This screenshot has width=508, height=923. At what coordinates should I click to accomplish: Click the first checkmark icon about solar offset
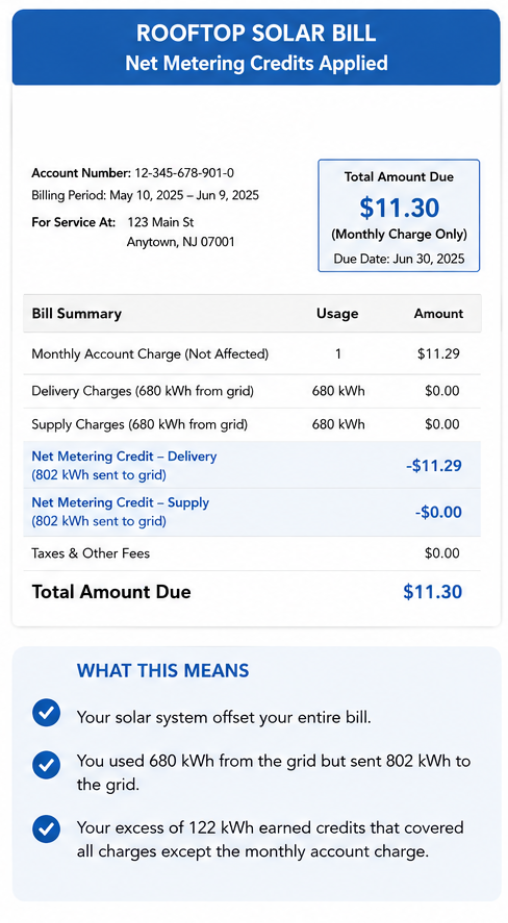click(x=46, y=713)
